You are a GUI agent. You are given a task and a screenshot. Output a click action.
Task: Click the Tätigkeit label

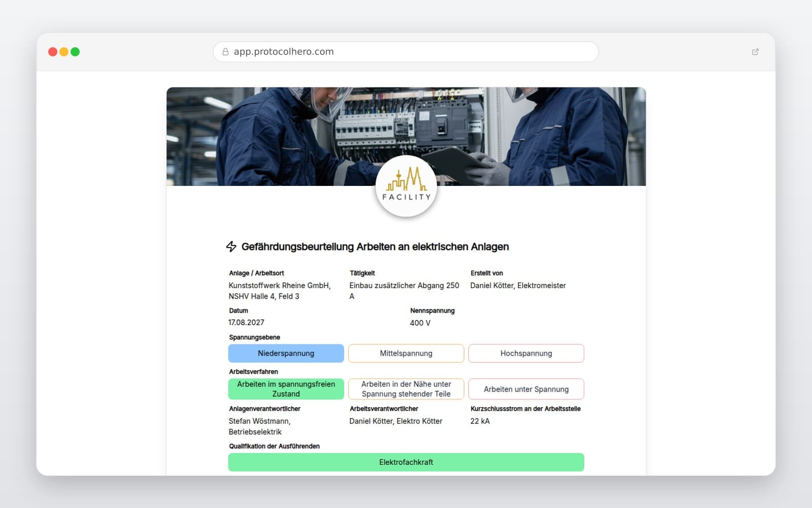coord(362,273)
